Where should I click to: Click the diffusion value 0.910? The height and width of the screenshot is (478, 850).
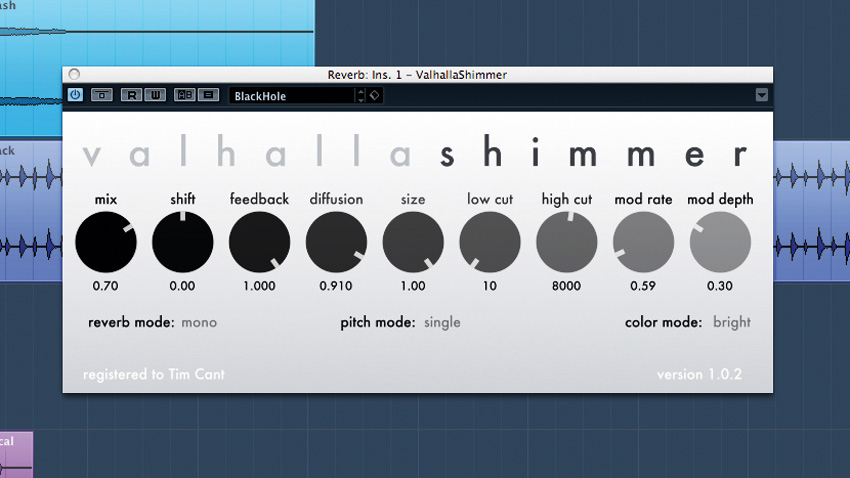tap(336, 286)
